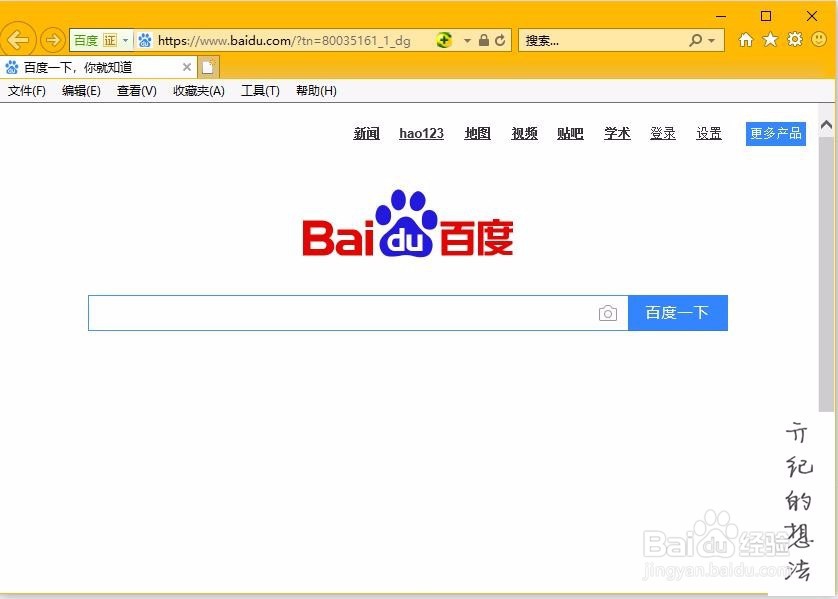Open the 文件(F) menu
Screen dimensions: 838x599
point(27,91)
